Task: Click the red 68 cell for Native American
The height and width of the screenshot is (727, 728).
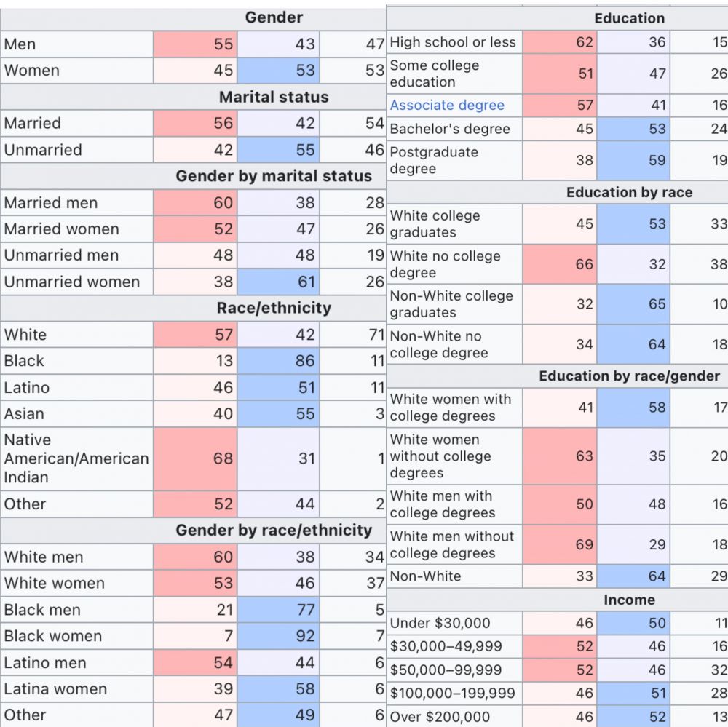Action: [x=195, y=458]
